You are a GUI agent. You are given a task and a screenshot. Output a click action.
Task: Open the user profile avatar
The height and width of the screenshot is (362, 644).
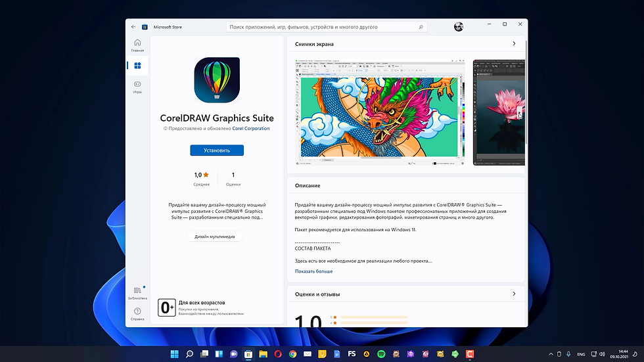[459, 27]
